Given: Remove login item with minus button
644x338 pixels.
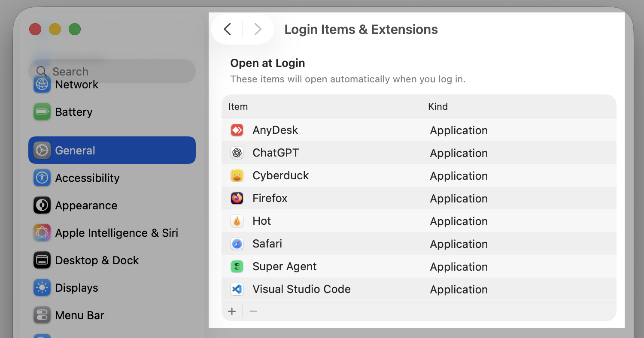Looking at the screenshot, I should coord(253,311).
